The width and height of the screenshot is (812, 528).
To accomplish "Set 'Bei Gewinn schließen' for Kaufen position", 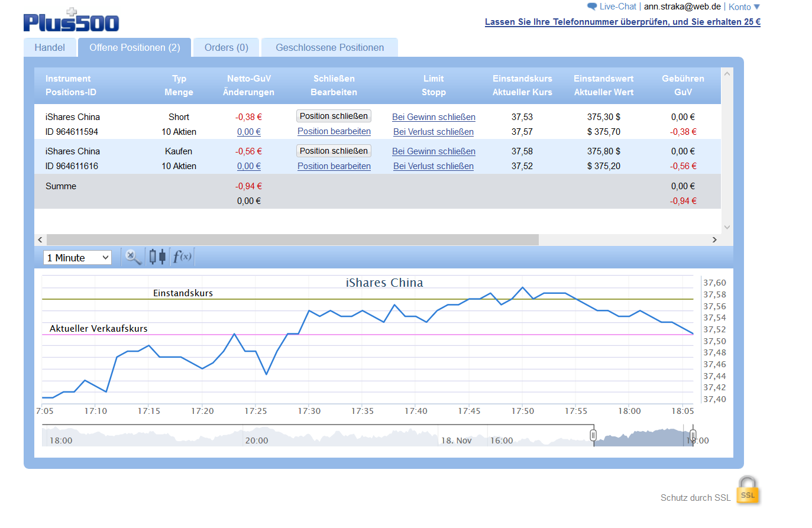I will click(x=434, y=151).
